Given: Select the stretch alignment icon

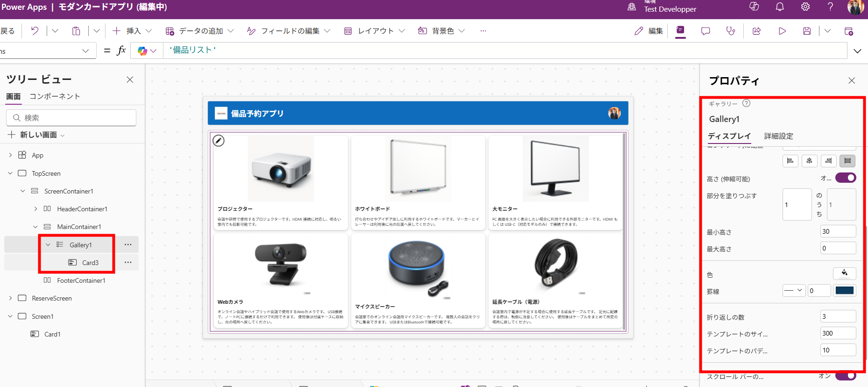Looking at the screenshot, I should pyautogui.click(x=847, y=161).
